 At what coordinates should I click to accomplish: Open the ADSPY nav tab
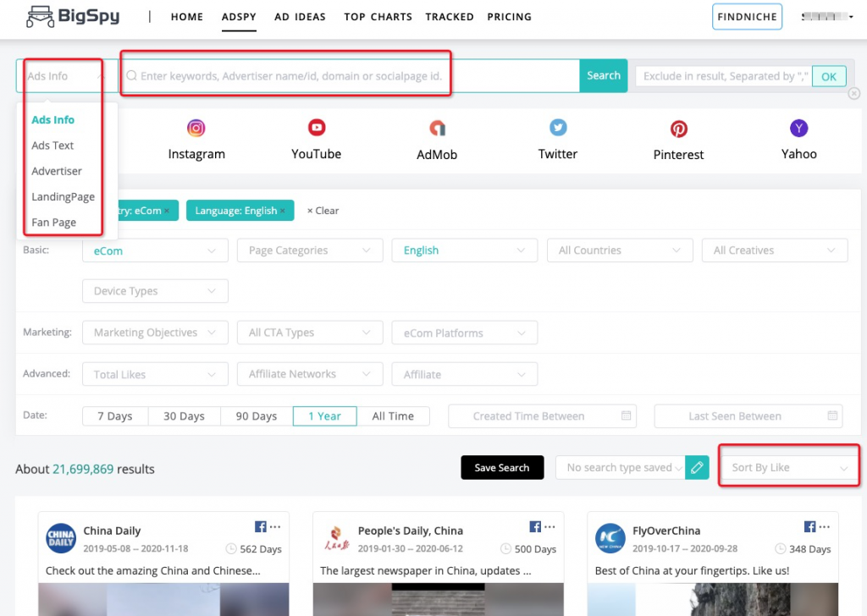pyautogui.click(x=239, y=17)
